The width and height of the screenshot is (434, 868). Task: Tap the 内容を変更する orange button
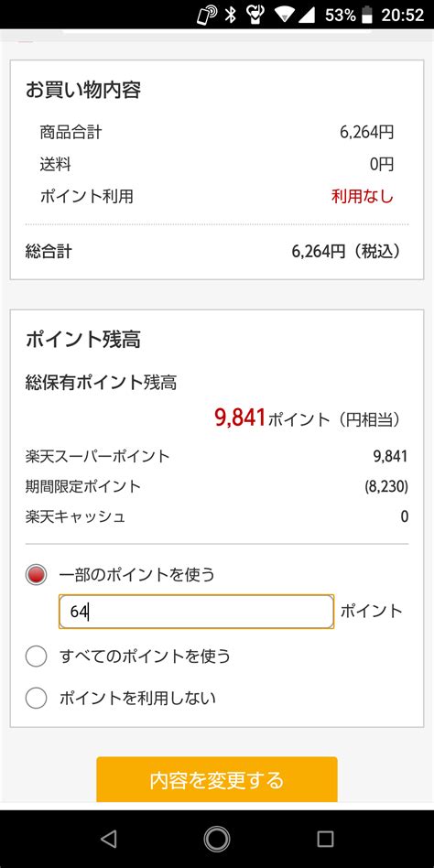tap(216, 779)
